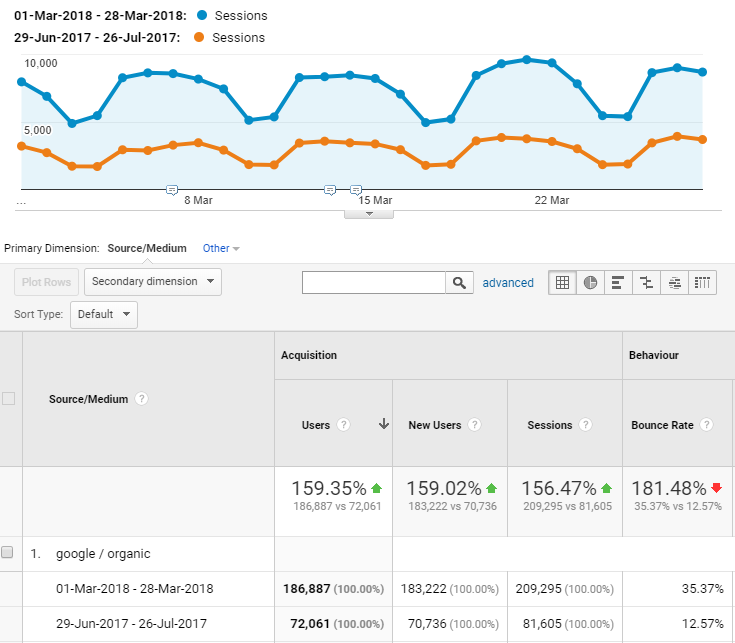Collapse the chart using the arrow handle
The width and height of the screenshot is (735, 643).
pyautogui.click(x=369, y=212)
